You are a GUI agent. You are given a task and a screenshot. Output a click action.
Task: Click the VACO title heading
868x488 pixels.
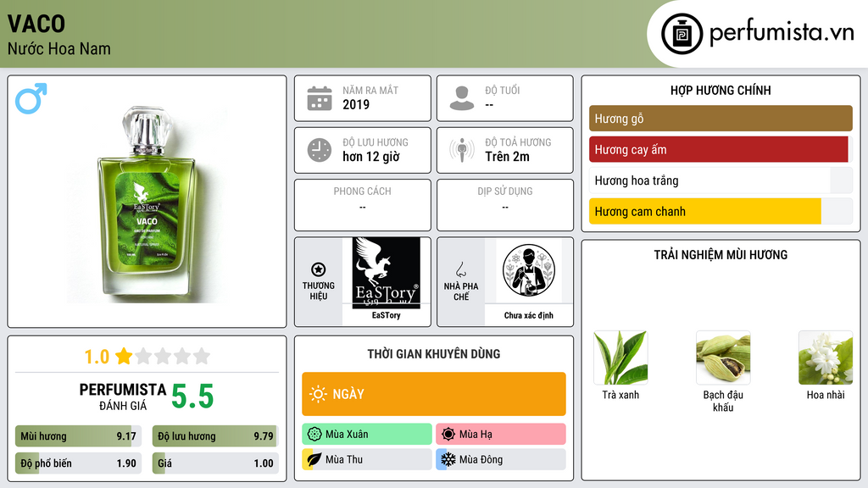pos(36,24)
